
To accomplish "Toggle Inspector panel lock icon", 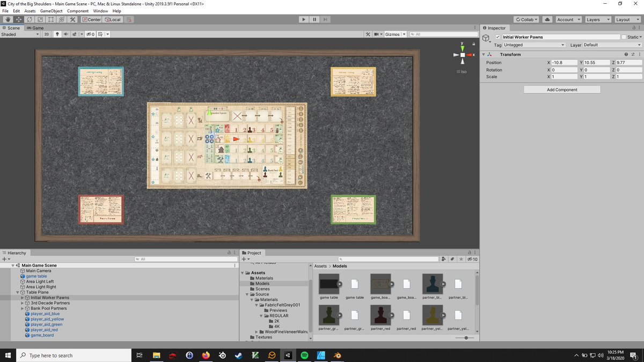I will [634, 28].
